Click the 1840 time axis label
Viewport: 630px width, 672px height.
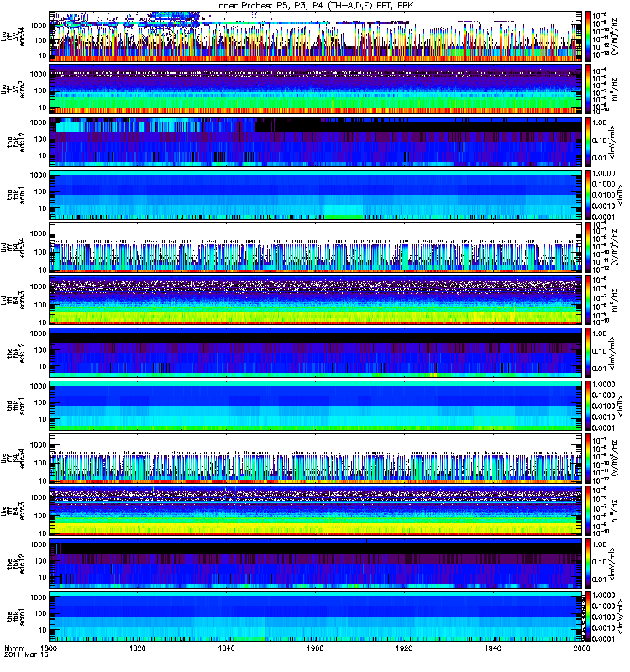226,648
